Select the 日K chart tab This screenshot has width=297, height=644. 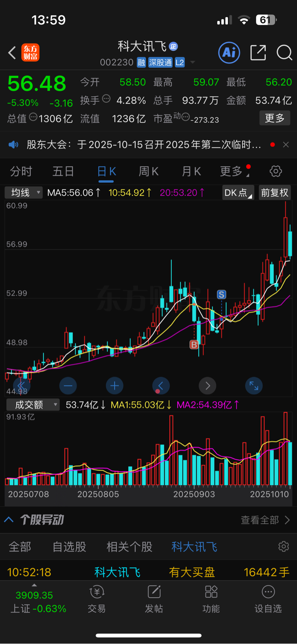coord(106,171)
